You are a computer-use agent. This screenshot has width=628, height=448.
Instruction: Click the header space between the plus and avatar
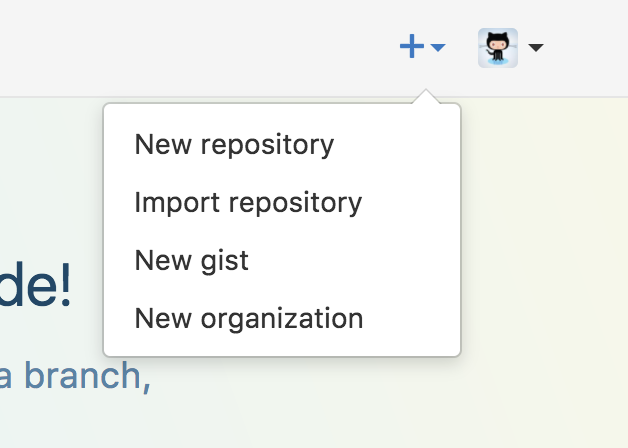click(462, 48)
